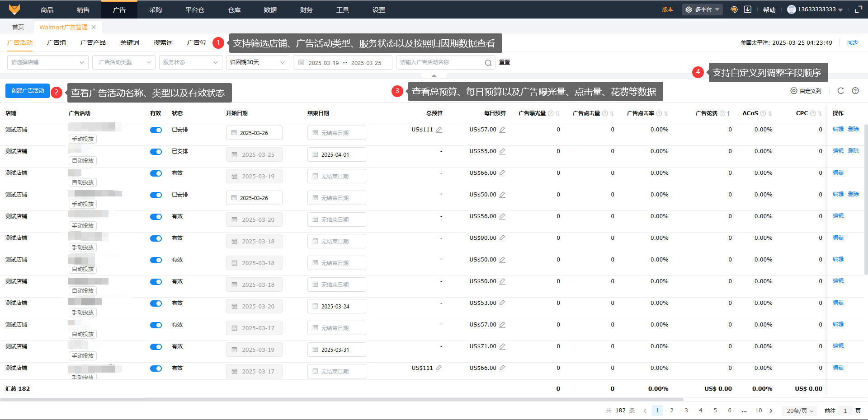Viewport: 868px width, 420px height.
Task: Click the 创建广告活动 button
Action: (28, 91)
